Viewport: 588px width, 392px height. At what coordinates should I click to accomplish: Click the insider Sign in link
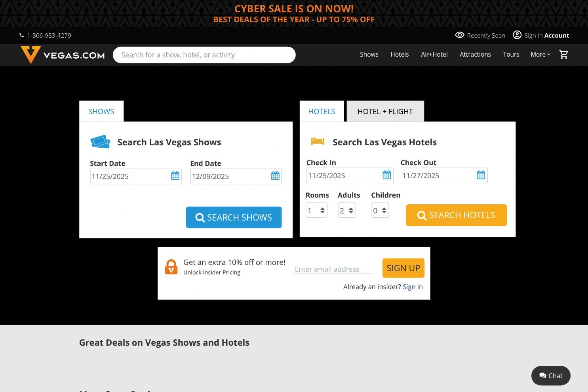pos(413,287)
